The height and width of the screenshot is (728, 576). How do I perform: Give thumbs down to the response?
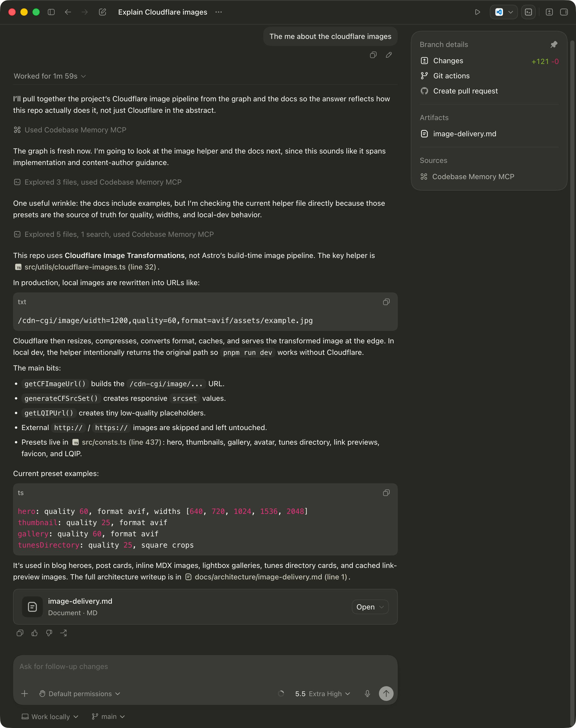coord(49,633)
